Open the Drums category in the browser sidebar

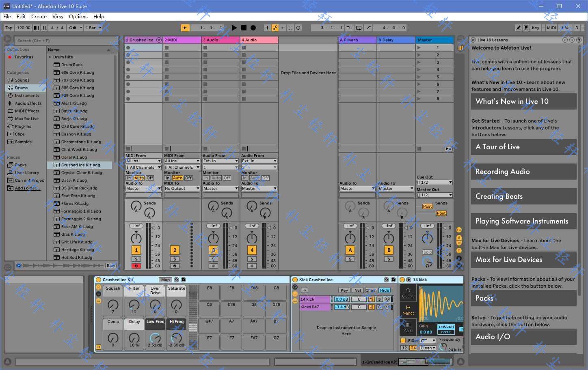(19, 88)
